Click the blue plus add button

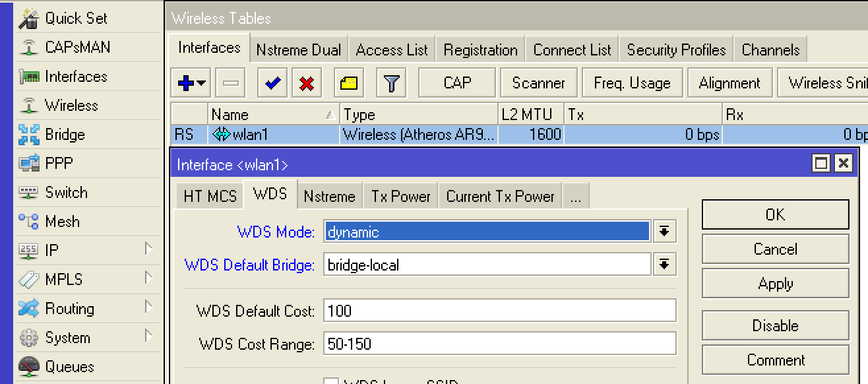[x=186, y=83]
